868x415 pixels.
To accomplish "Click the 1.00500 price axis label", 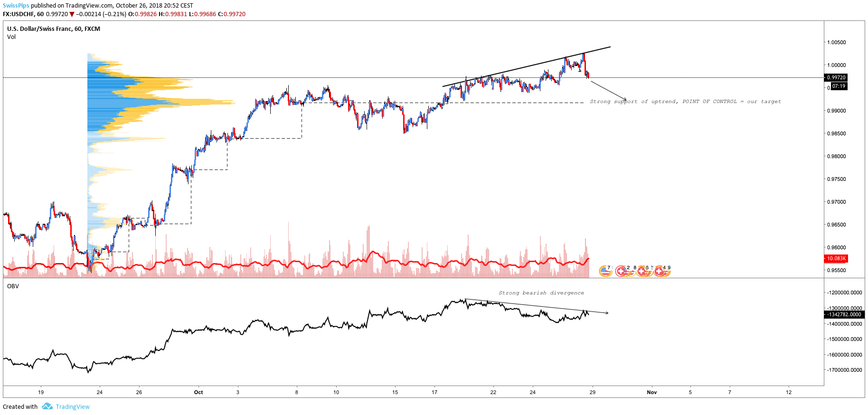I will pos(837,43).
